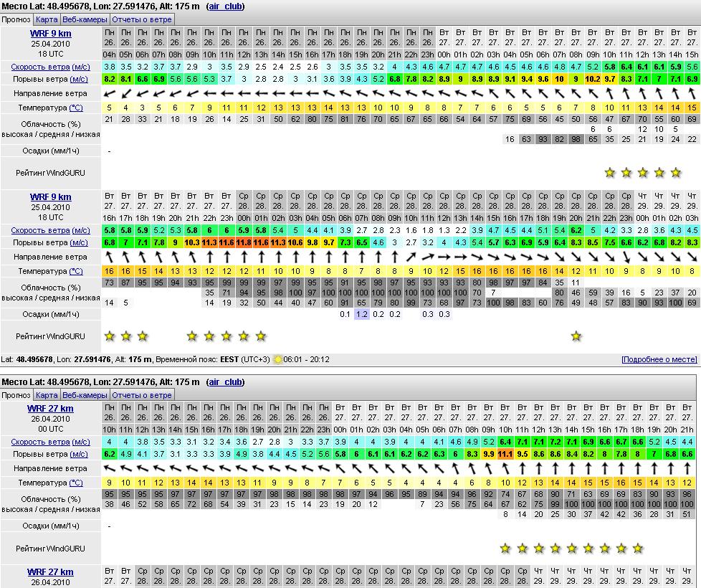Select the Прогноз tab in the lower widget
701x588 pixels.
pyautogui.click(x=16, y=395)
